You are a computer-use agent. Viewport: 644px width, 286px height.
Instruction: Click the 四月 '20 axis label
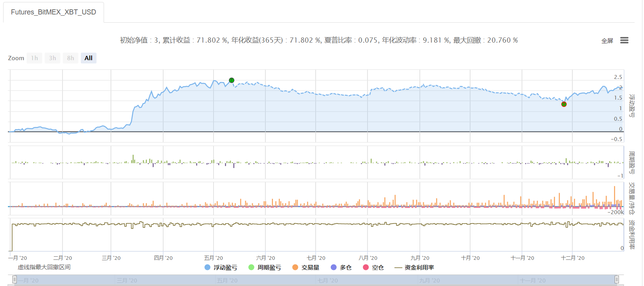point(163,258)
